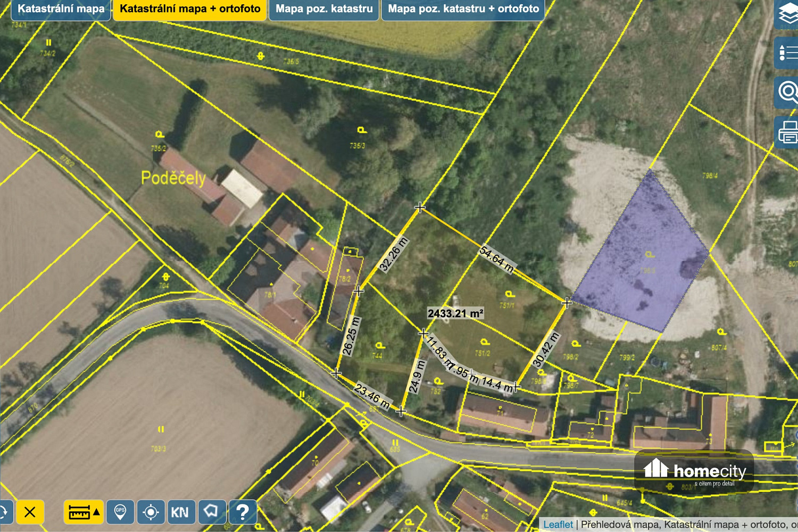Expand the measurement tool options arrow
This screenshot has height=532, width=798.
pyautogui.click(x=97, y=512)
